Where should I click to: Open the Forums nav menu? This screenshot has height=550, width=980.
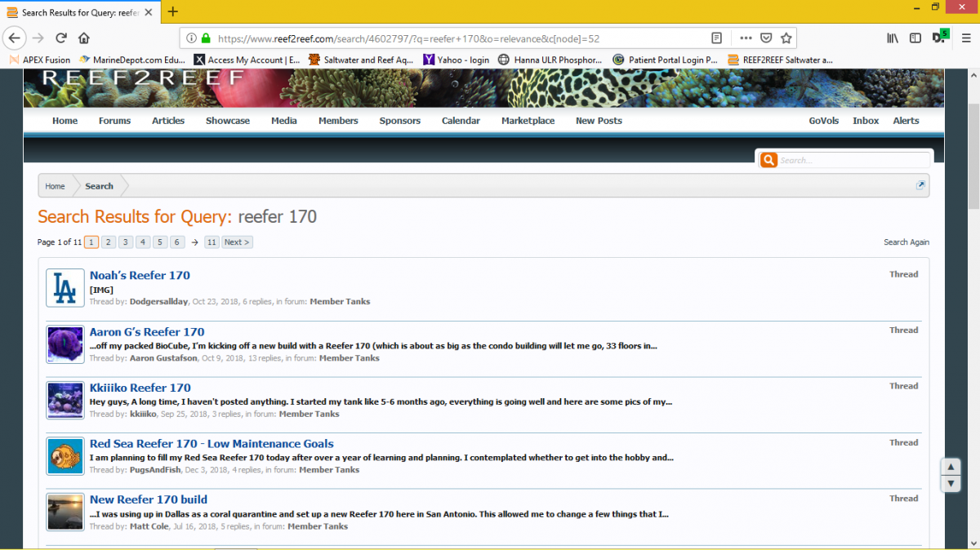click(114, 121)
